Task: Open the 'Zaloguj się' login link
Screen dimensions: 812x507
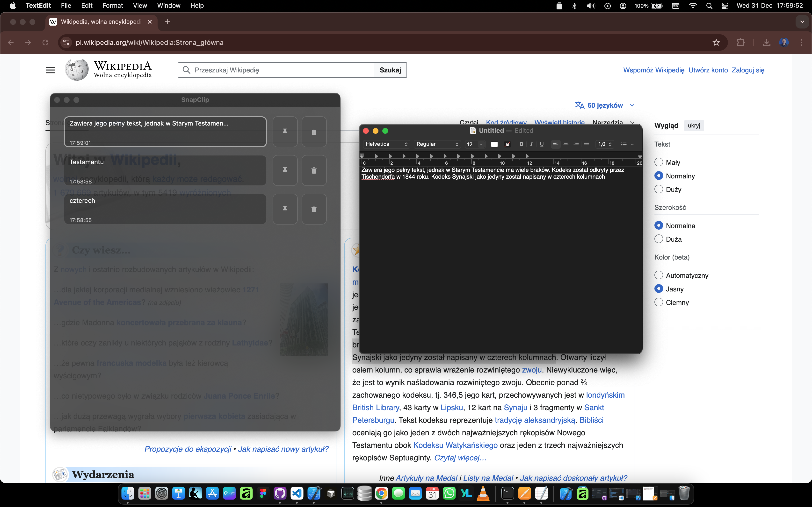Action: tap(748, 70)
